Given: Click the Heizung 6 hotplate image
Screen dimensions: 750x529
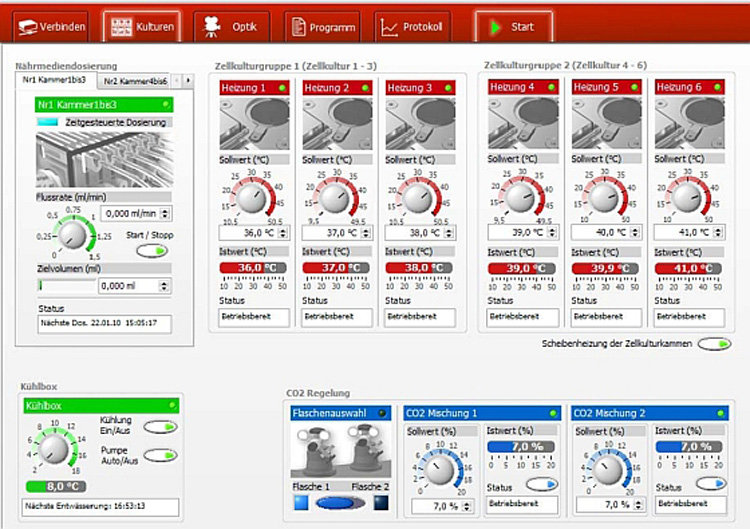Looking at the screenshot, I should click(x=690, y=123).
